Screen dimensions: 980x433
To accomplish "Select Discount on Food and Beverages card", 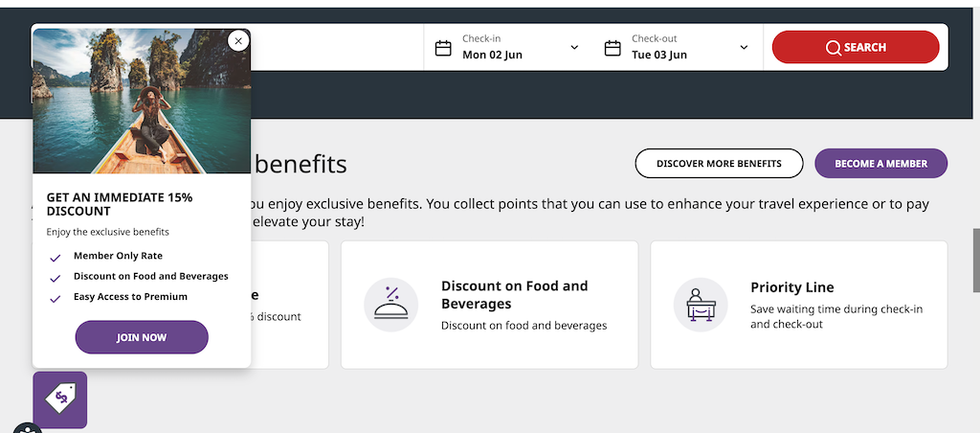I will point(489,305).
